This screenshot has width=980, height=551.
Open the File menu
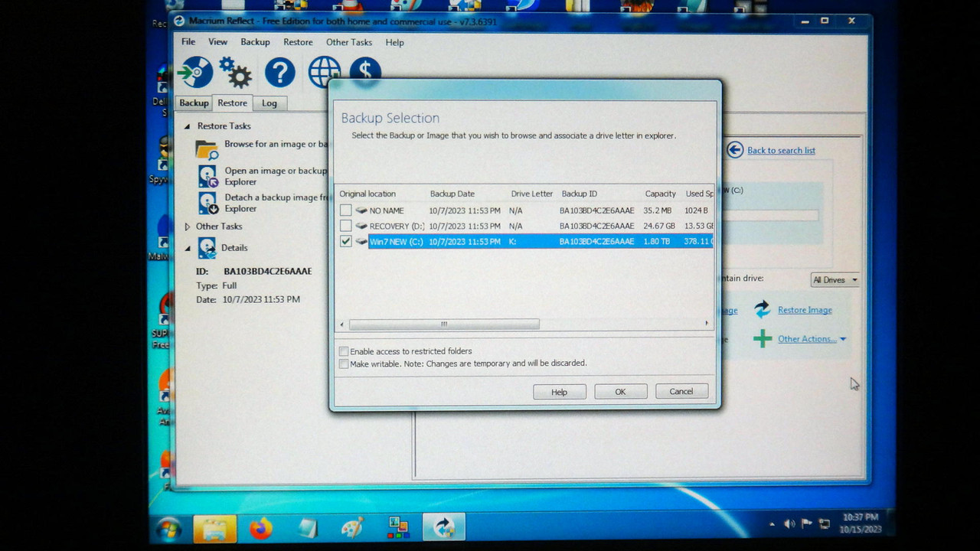(x=188, y=42)
